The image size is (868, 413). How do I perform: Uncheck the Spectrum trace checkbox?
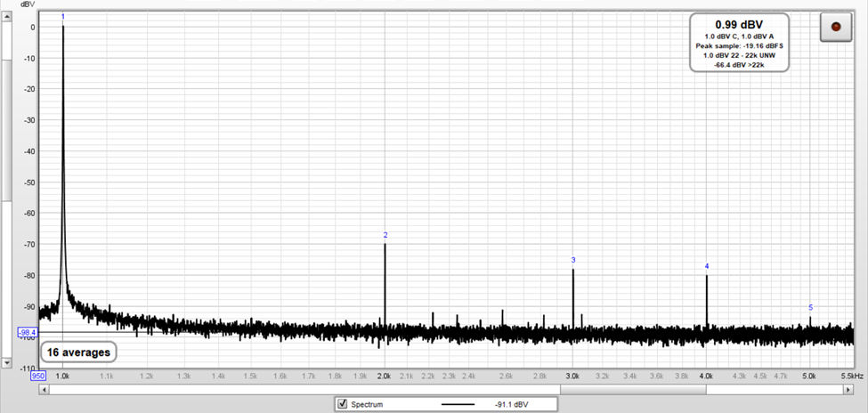[341, 404]
